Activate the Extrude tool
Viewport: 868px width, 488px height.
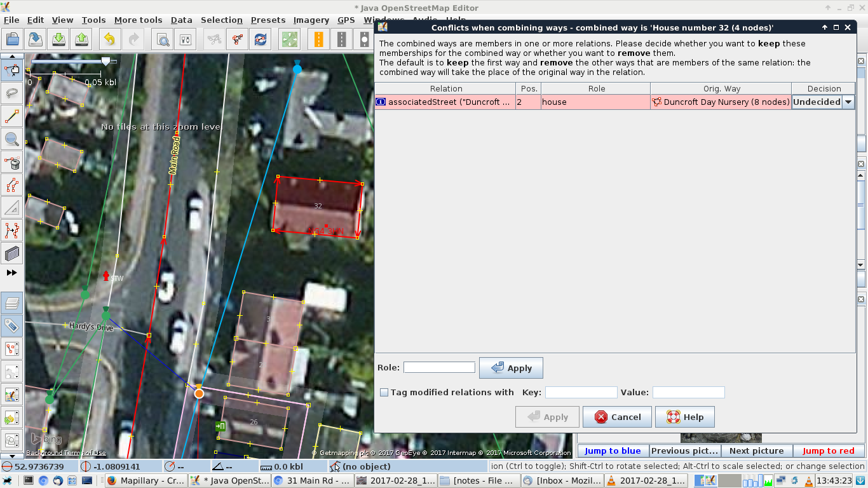click(x=12, y=208)
